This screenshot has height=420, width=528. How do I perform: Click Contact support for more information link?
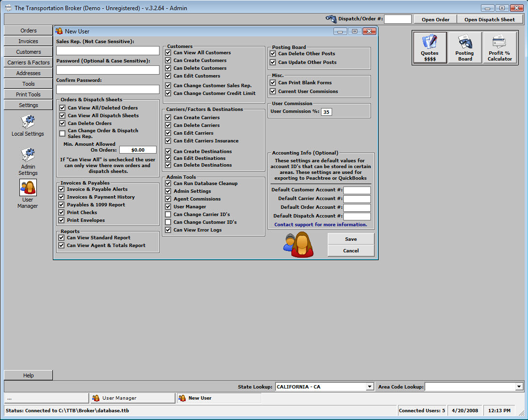320,224
